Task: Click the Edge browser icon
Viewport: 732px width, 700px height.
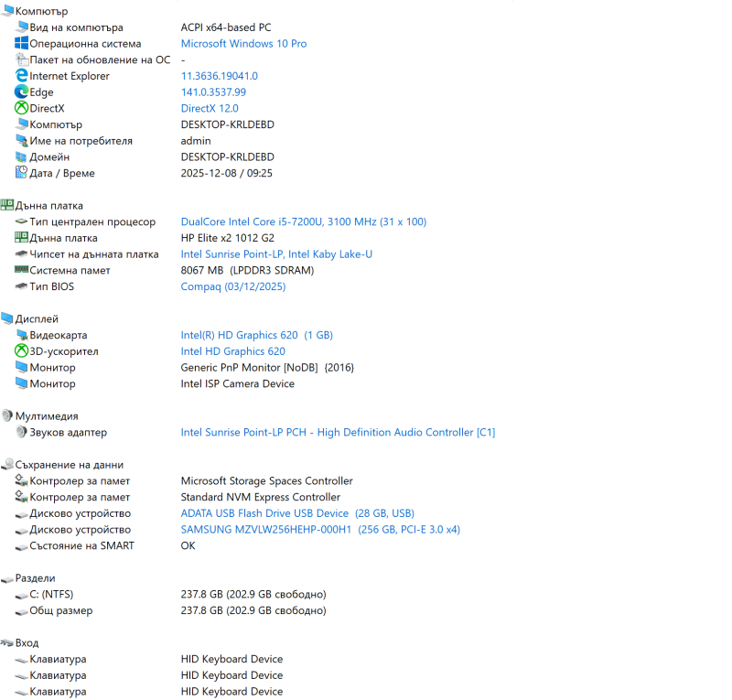Action: 22,92
